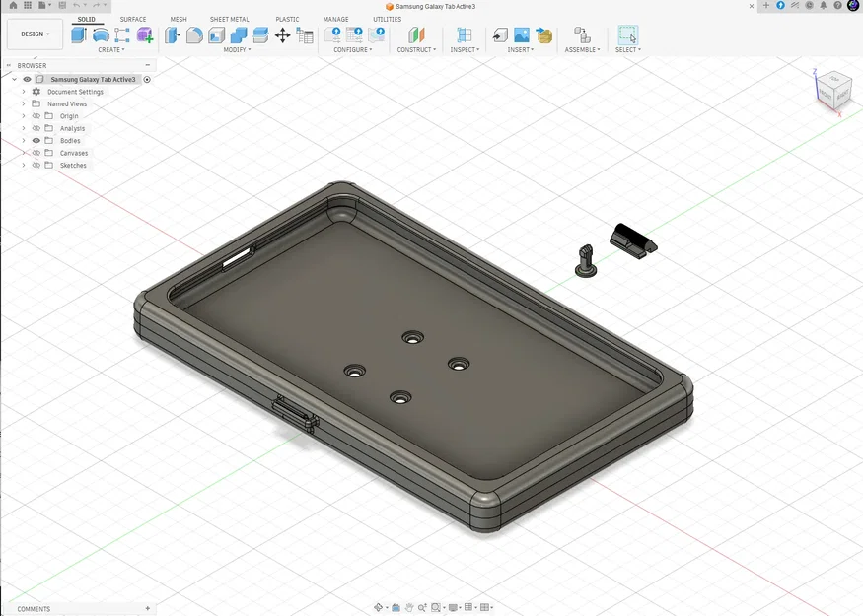Image resolution: width=863 pixels, height=616 pixels.
Task: Click the purple box icon with green plus
Action: 145,35
